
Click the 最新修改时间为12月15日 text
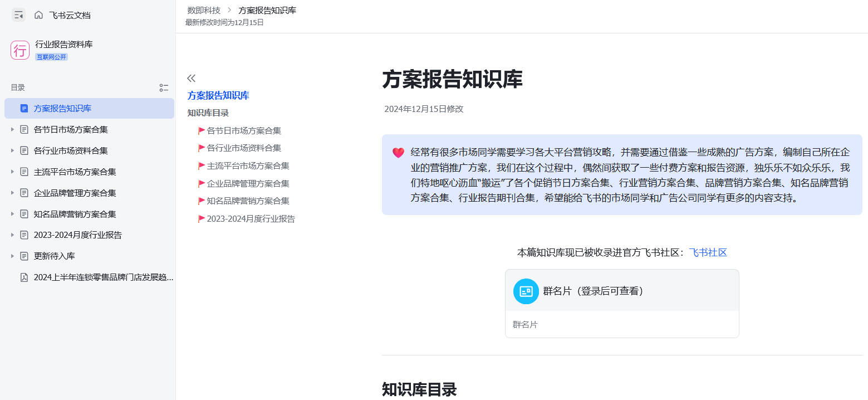coord(224,22)
